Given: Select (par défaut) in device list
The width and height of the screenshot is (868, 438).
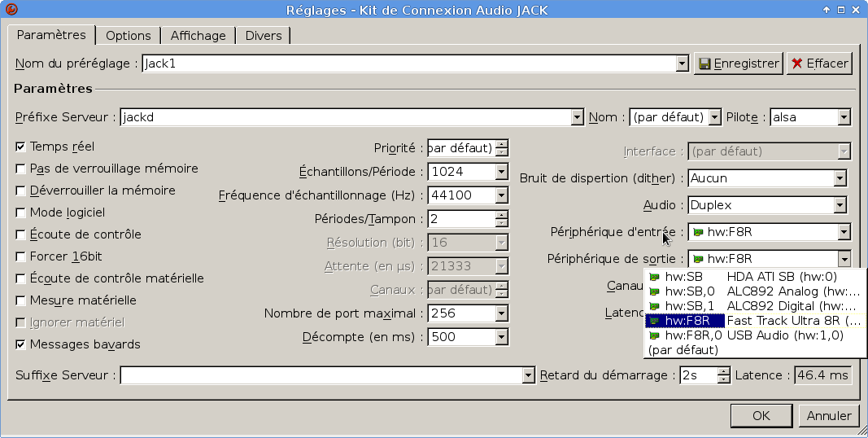Looking at the screenshot, I should pos(755,350).
